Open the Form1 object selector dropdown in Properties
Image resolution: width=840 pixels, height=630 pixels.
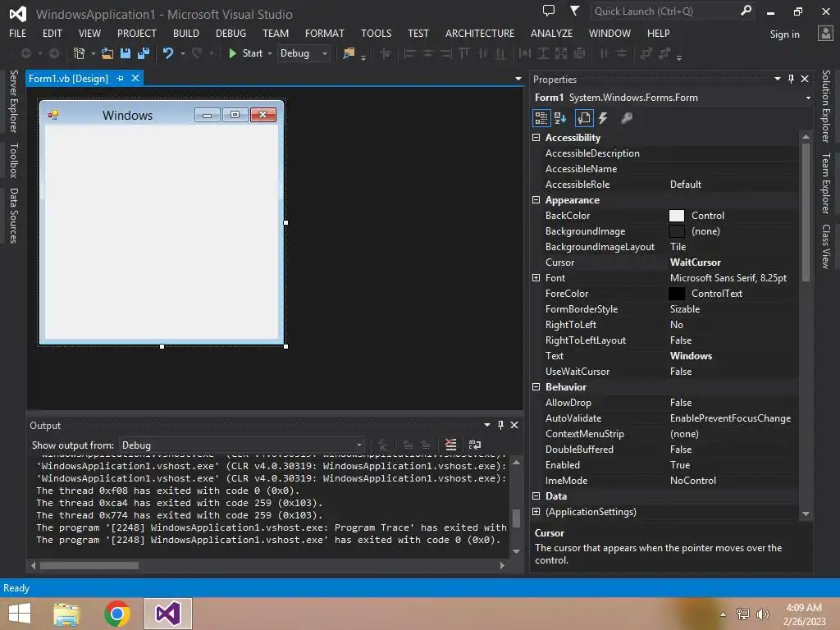(808, 98)
